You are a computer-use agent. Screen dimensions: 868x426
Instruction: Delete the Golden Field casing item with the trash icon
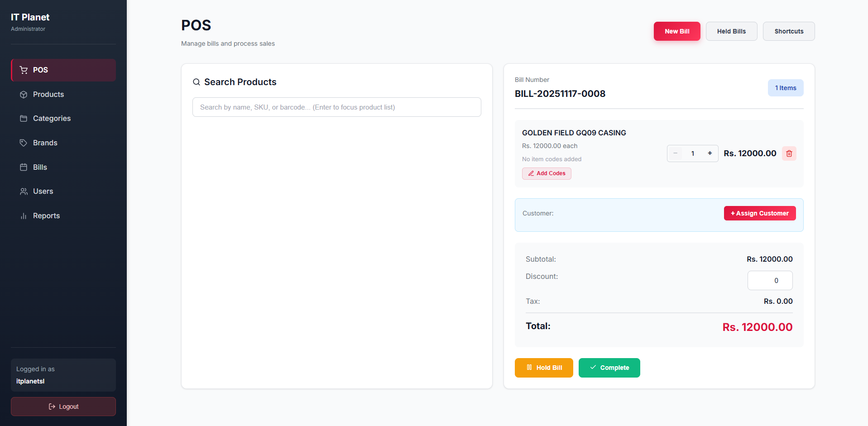click(789, 153)
